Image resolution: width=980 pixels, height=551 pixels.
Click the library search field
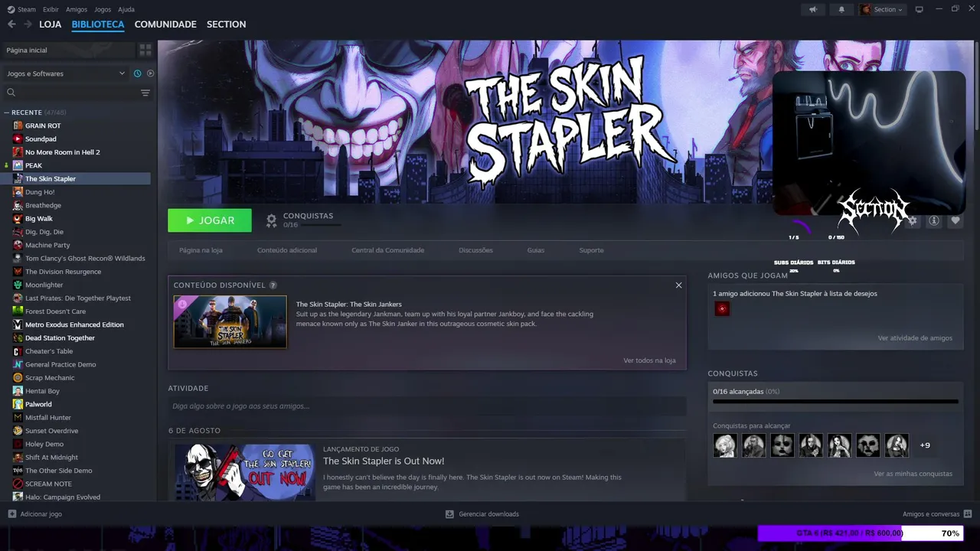pos(70,93)
